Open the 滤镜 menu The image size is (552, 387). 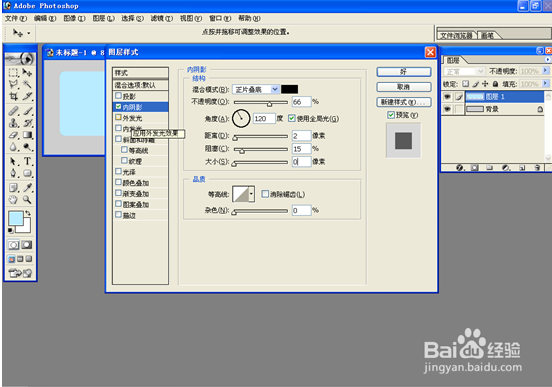pyautogui.click(x=162, y=18)
